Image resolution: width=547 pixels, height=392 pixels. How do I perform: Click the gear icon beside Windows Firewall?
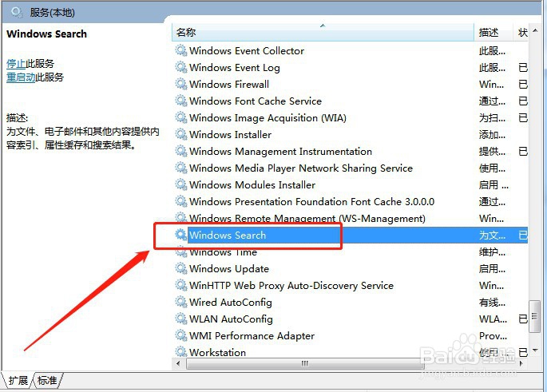click(x=180, y=84)
